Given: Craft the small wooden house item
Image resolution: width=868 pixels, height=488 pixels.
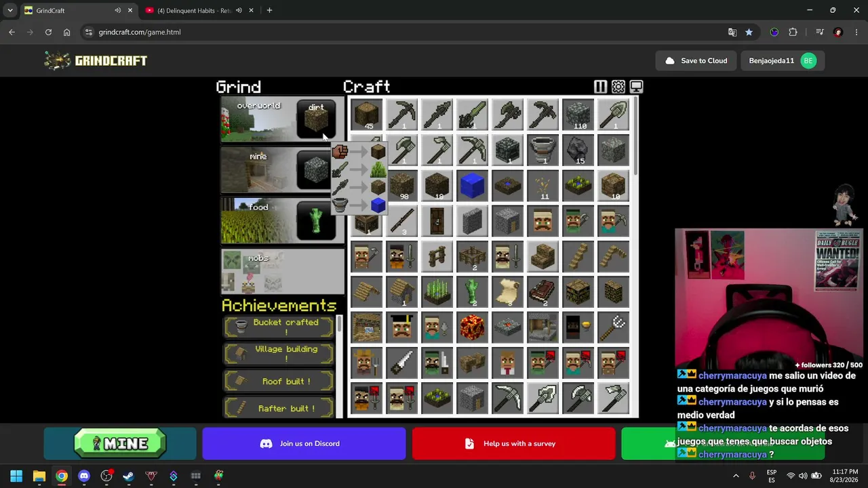Looking at the screenshot, I should click(402, 291).
